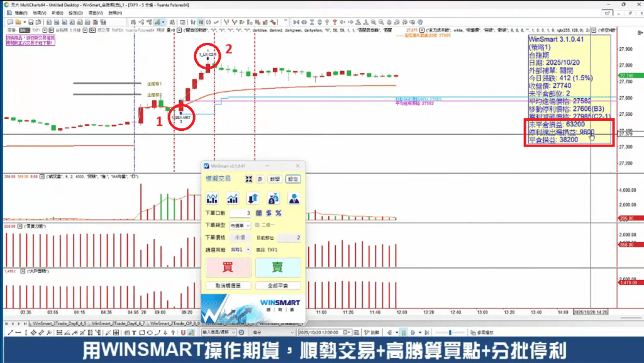644x363 pixels.
Task: Expand the 篩選策略 strategy dropdown
Action: pyautogui.click(x=248, y=250)
